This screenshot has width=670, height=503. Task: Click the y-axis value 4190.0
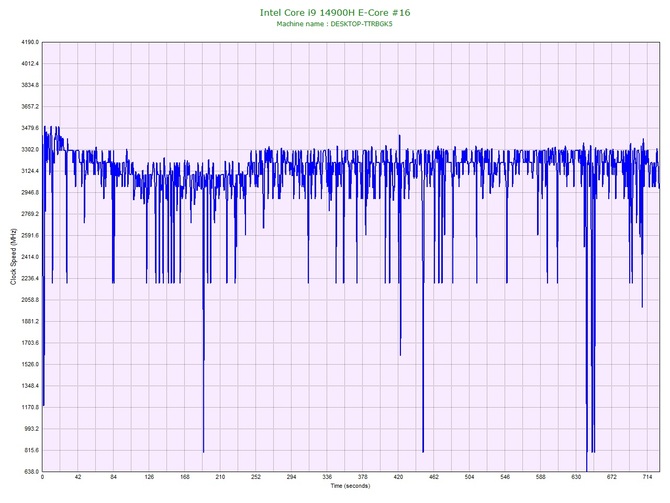point(30,42)
